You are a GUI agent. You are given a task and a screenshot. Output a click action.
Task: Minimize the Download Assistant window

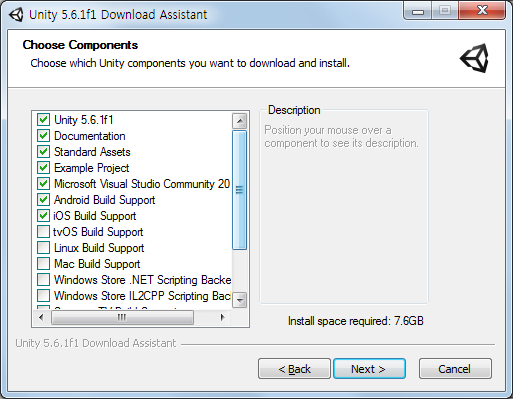(x=418, y=12)
